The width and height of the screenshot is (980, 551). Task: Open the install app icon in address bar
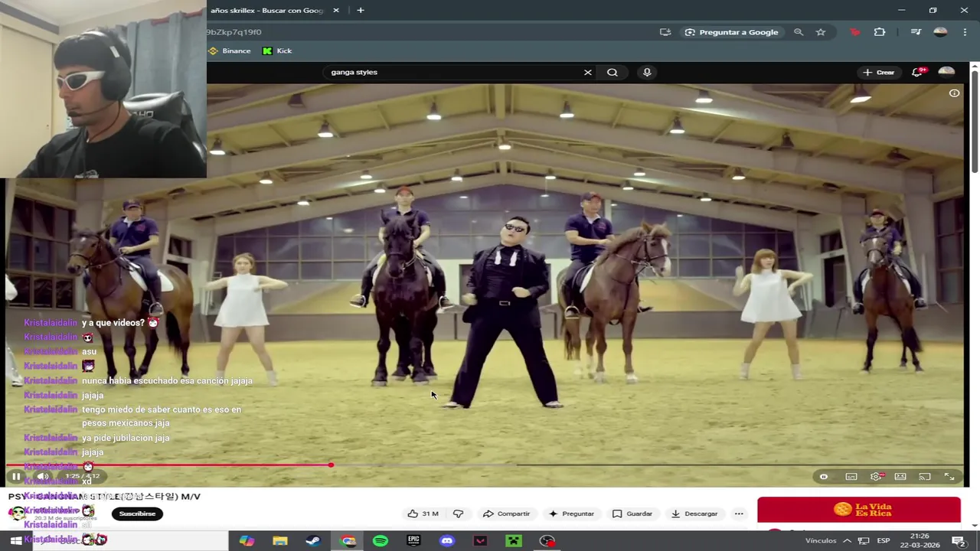point(665,32)
